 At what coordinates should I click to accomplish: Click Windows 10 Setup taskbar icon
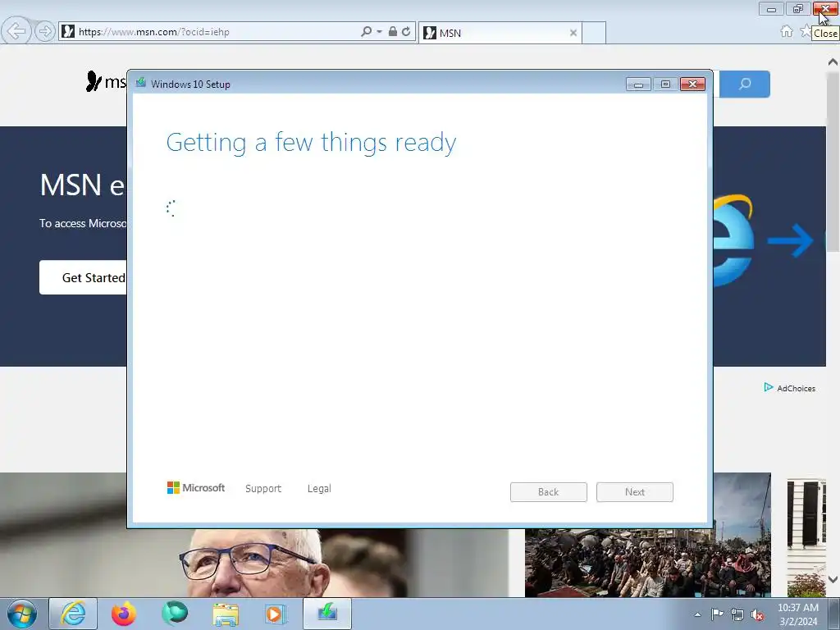pyautogui.click(x=327, y=614)
